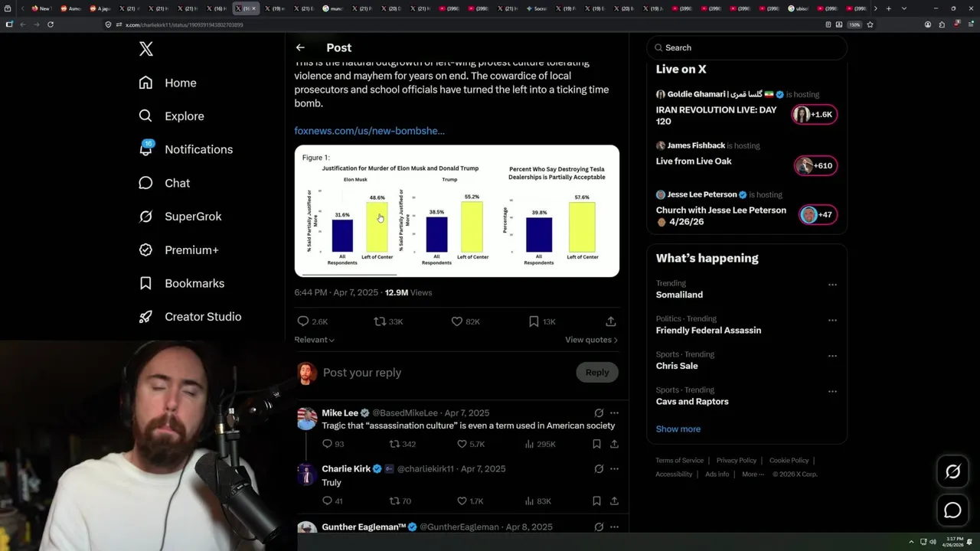Open more options for Cavs and Raptors trend
Image resolution: width=980 pixels, height=551 pixels.
pos(832,391)
